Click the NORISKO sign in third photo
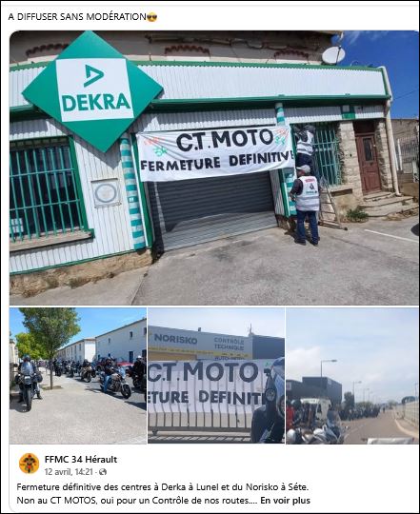The height and width of the screenshot is (514, 420). pos(175,339)
